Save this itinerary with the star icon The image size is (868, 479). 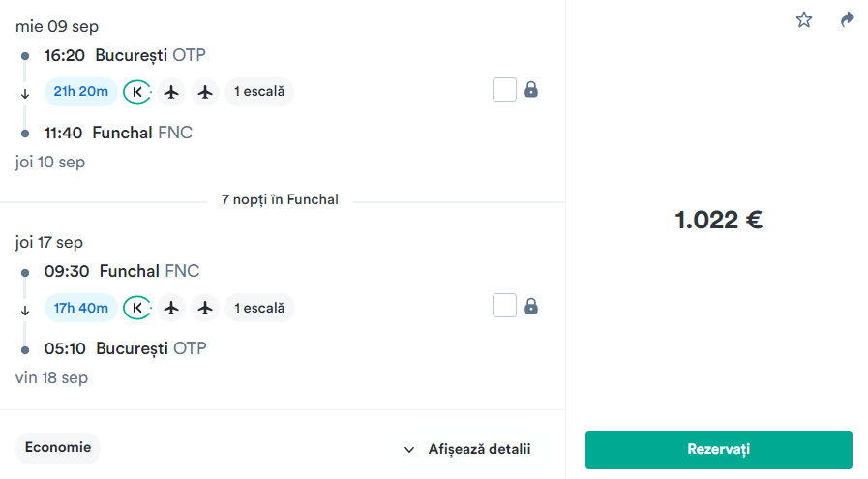pos(804,19)
